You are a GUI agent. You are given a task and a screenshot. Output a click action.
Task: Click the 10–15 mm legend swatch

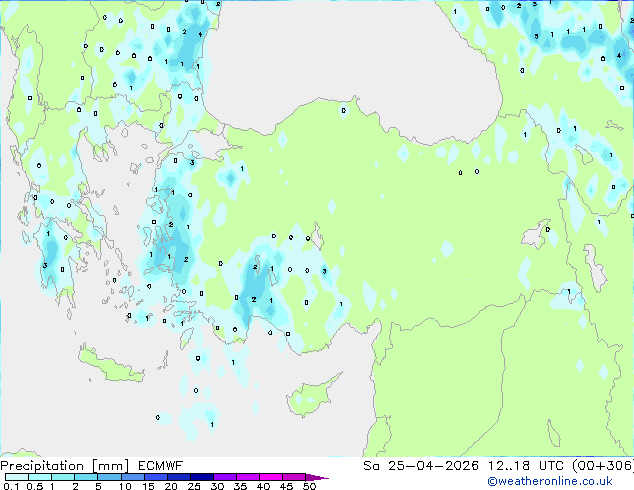(x=132, y=477)
